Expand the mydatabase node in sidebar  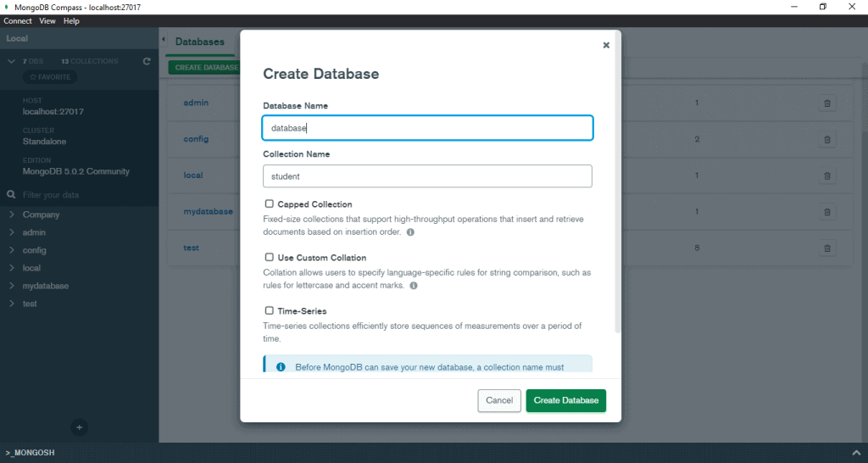12,286
